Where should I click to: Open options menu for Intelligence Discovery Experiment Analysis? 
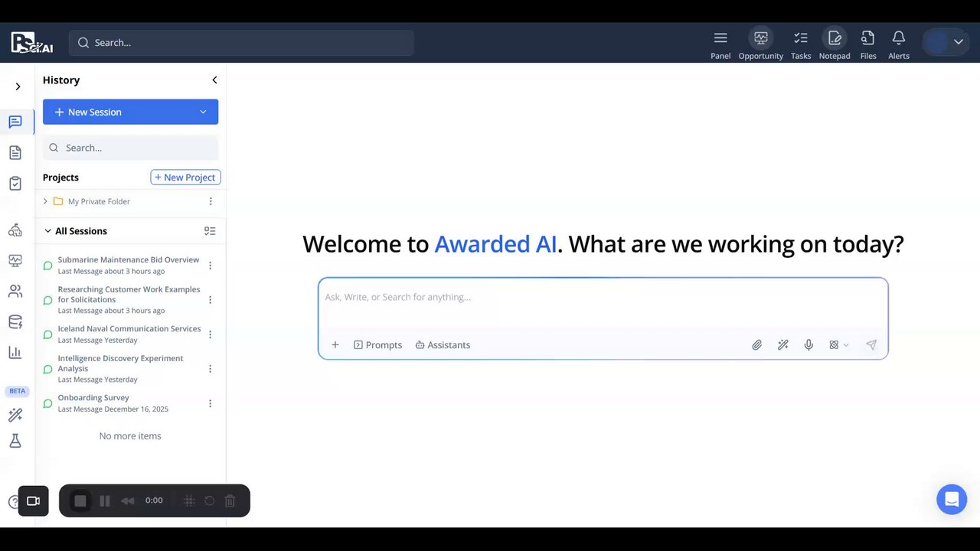point(211,369)
